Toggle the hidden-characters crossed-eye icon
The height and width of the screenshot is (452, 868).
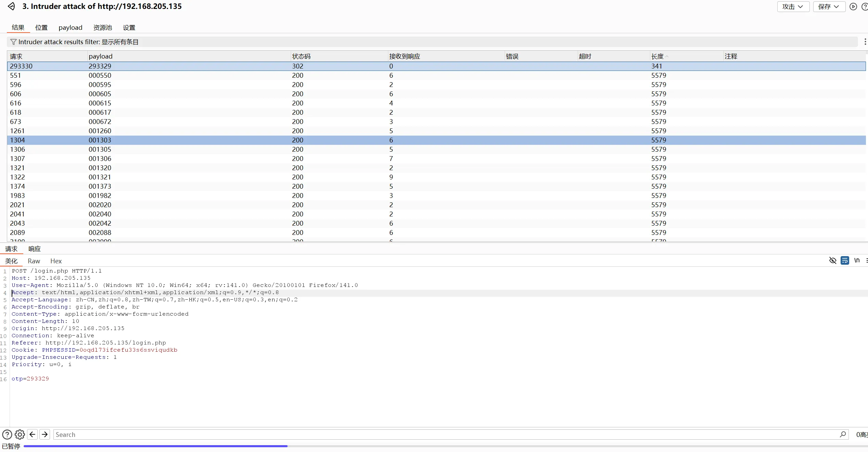(x=833, y=261)
